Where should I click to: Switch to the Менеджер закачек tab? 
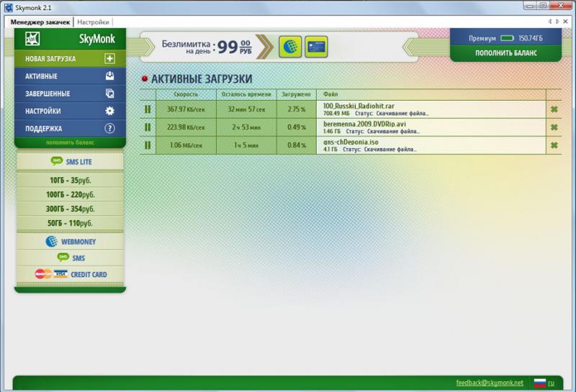coord(40,22)
